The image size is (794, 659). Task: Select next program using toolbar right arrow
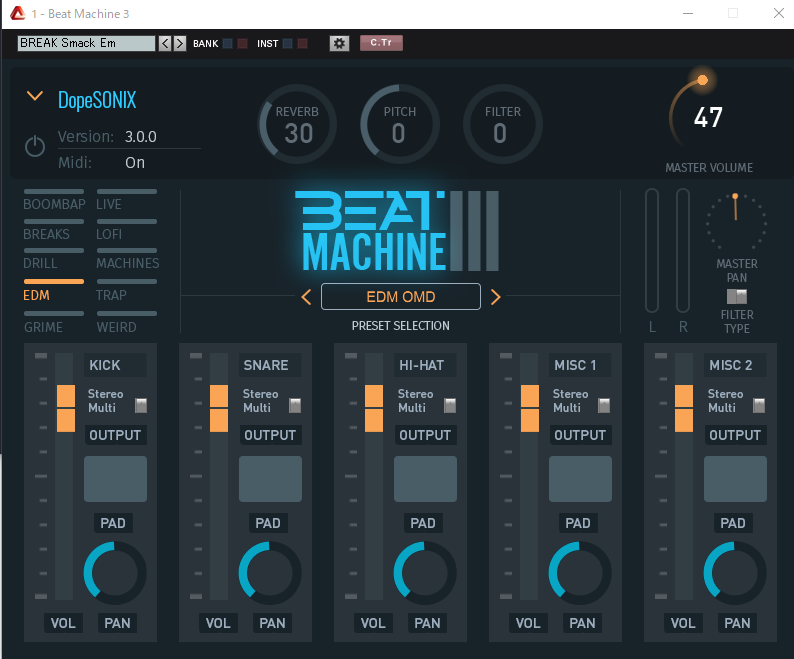[x=180, y=44]
